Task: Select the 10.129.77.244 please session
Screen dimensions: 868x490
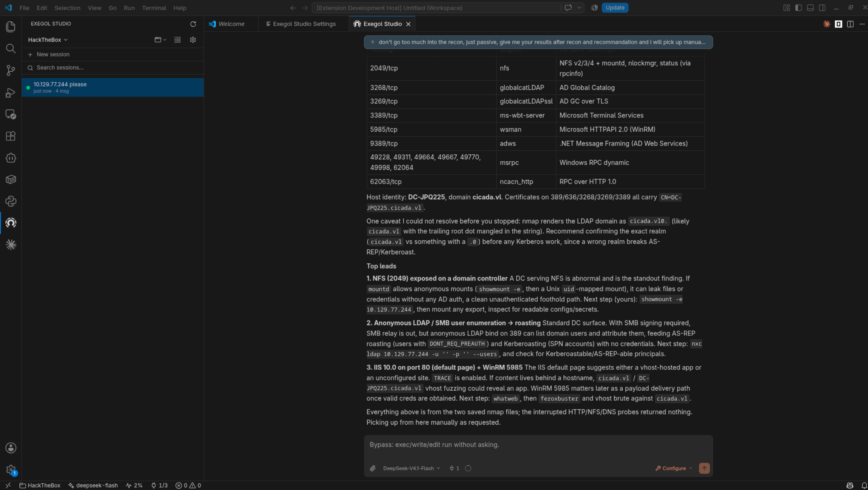Action: click(x=113, y=87)
